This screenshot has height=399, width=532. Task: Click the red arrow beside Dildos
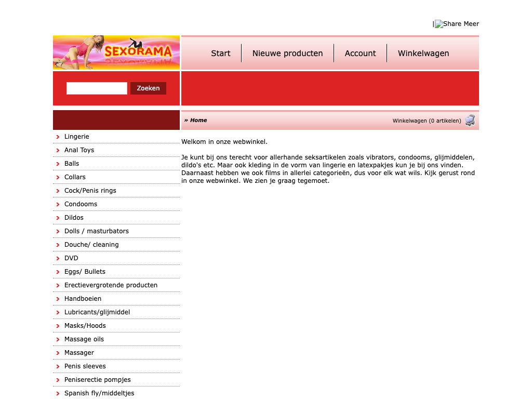pos(58,218)
